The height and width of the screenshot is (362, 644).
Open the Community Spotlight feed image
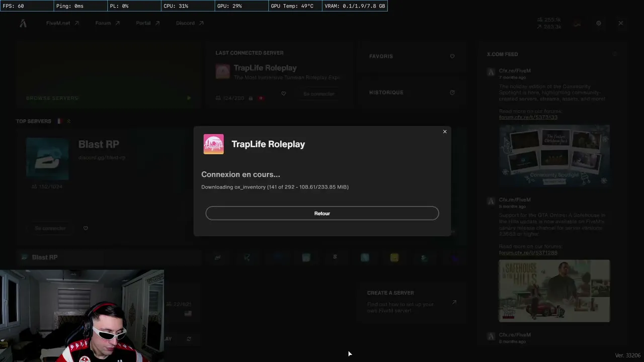click(x=554, y=155)
